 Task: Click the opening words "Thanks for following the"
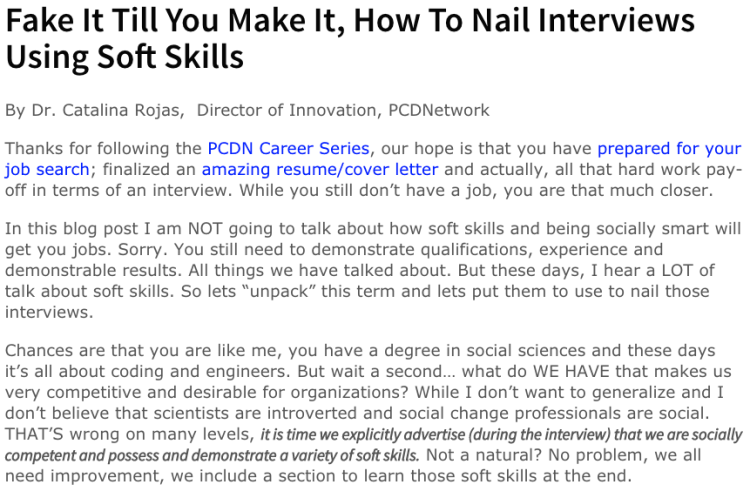point(104,149)
